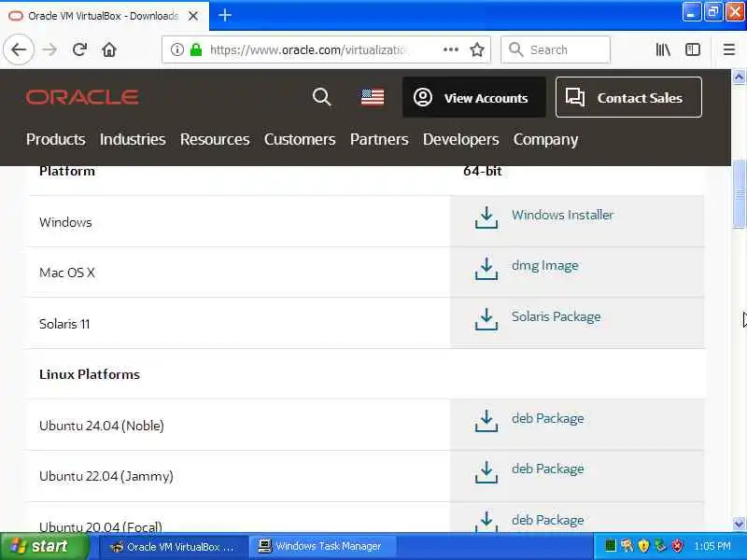Open the Customers navigation menu

[300, 139]
